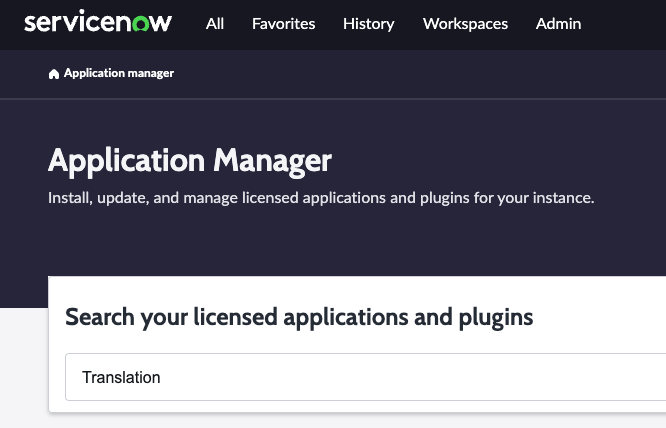Open the Admin menu

pyautogui.click(x=558, y=24)
